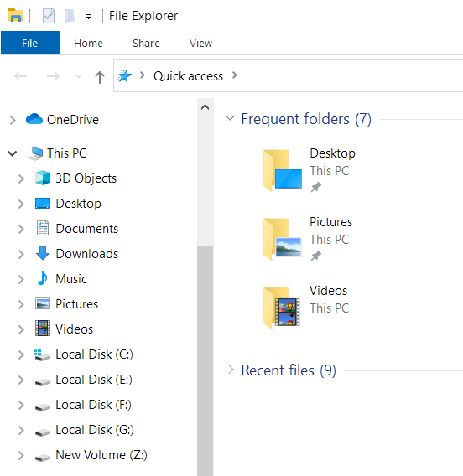This screenshot has width=463, height=476.
Task: Collapse the Frequent folders group
Action: pyautogui.click(x=231, y=118)
